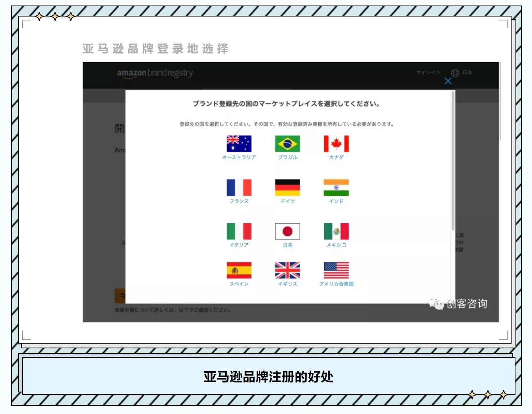Click the オーストラリア text link
The image size is (532, 414).
(239, 157)
